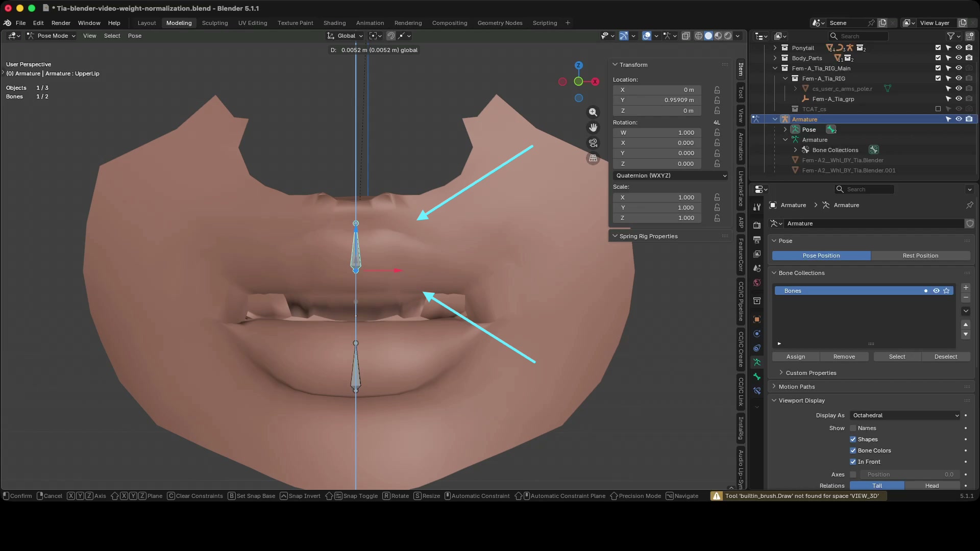Toggle show gizmos button in header
The width and height of the screenshot is (980, 551).
click(624, 36)
